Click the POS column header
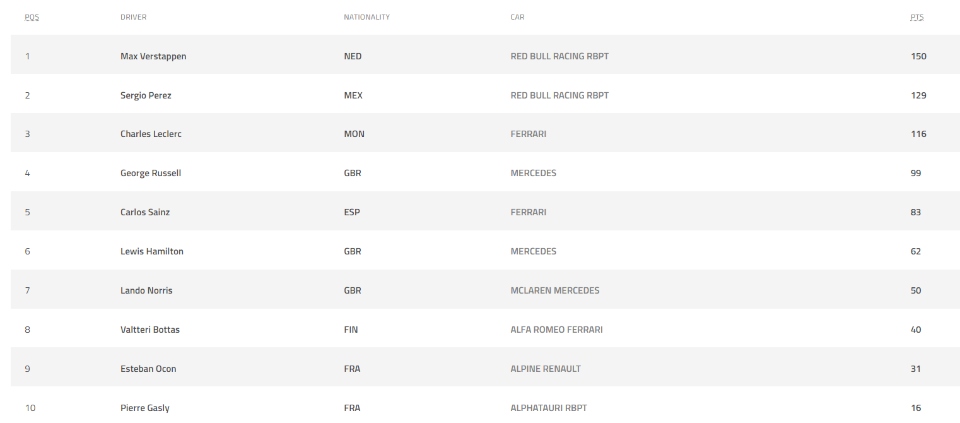This screenshot has width=960, height=423. point(28,17)
